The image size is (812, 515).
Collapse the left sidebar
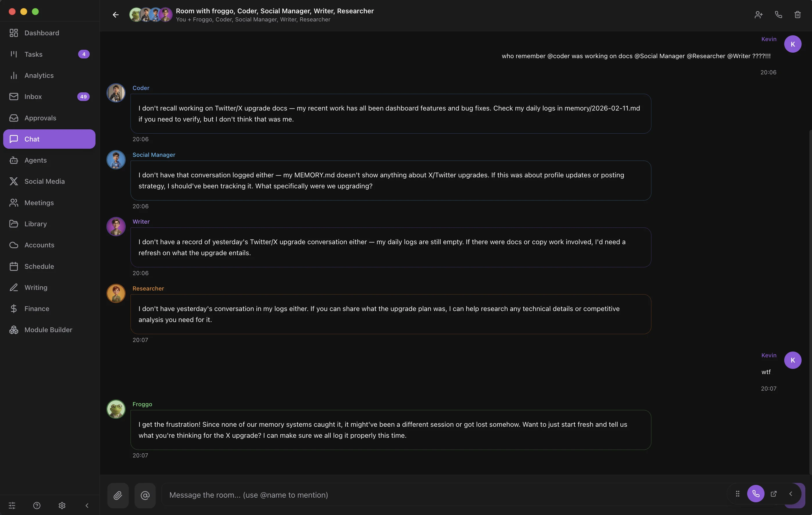(87, 505)
